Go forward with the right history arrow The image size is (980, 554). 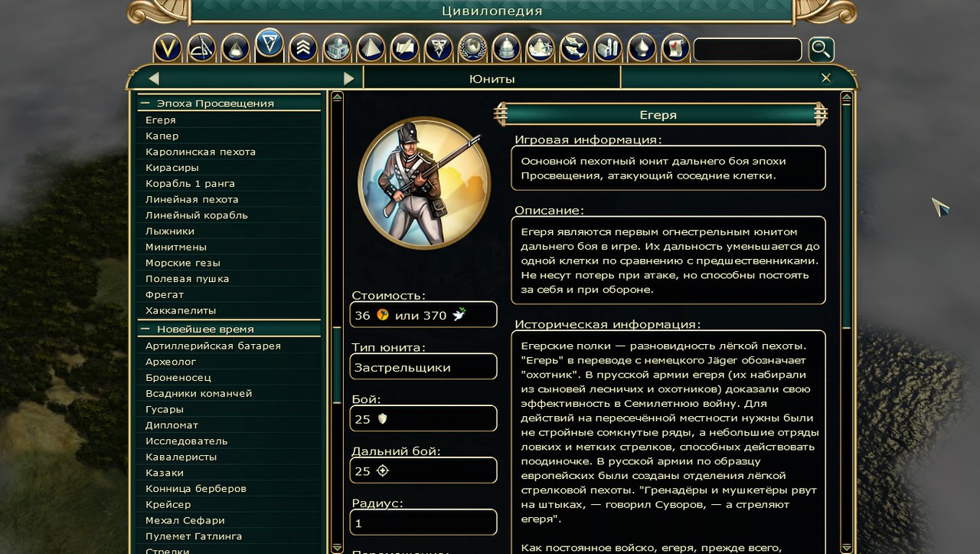click(x=349, y=78)
